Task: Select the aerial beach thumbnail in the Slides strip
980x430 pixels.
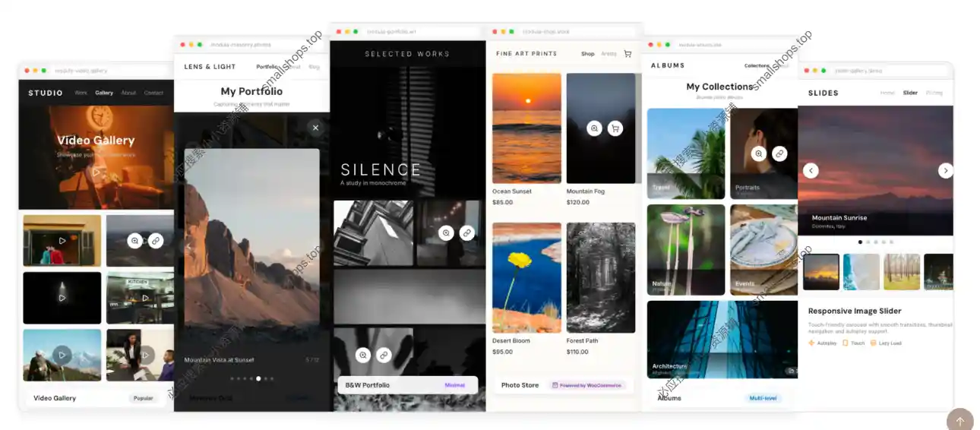Action: pos(861,272)
